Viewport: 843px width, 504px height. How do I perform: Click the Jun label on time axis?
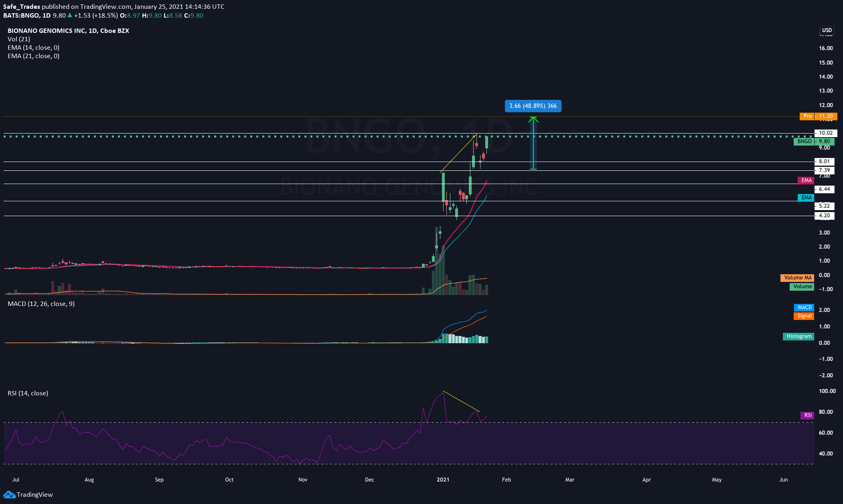pos(784,480)
